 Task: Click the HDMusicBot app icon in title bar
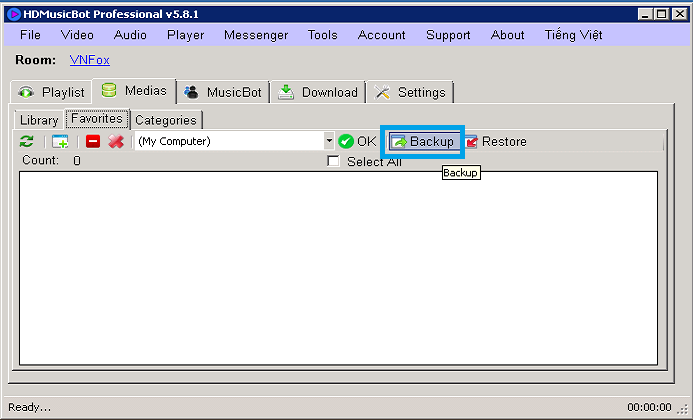pos(14,14)
